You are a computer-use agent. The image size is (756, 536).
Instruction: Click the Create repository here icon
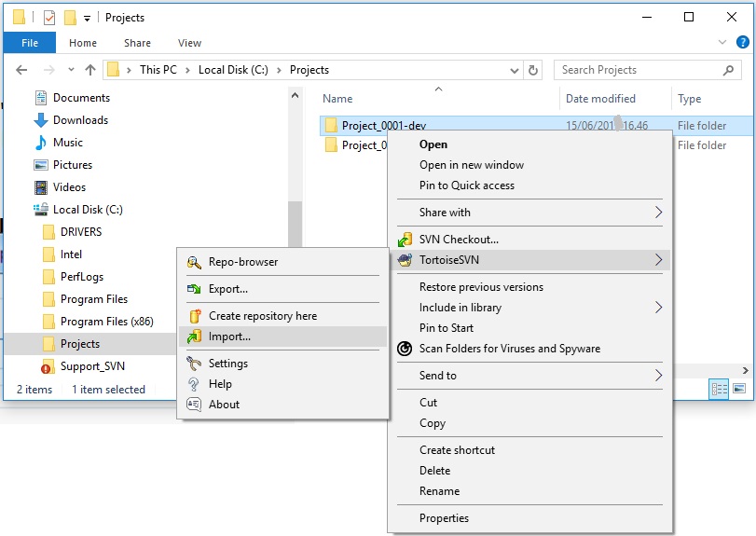(195, 316)
